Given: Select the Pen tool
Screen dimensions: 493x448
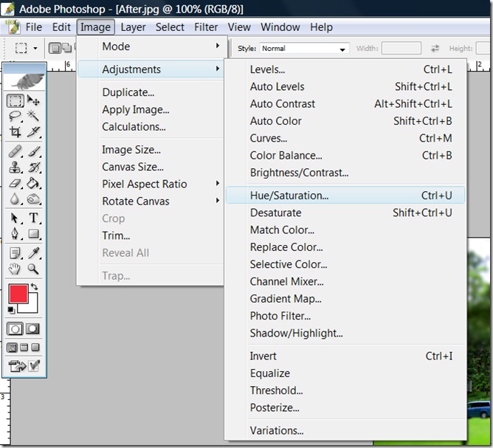Looking at the screenshot, I should pos(15,233).
